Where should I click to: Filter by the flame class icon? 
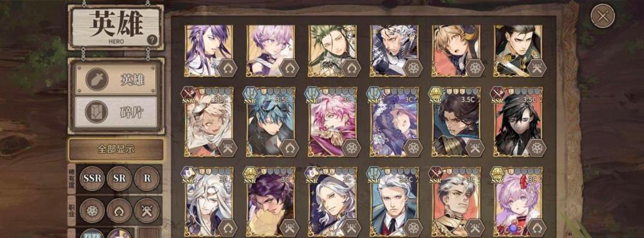click(x=119, y=211)
